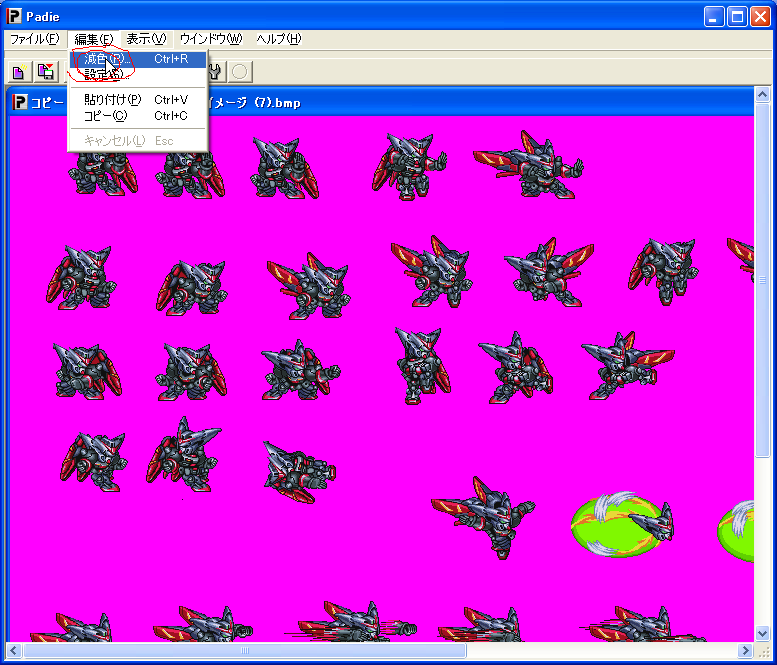Click the vertical scrollbar up arrow
Viewport: 777px width, 665px height.
(762, 94)
